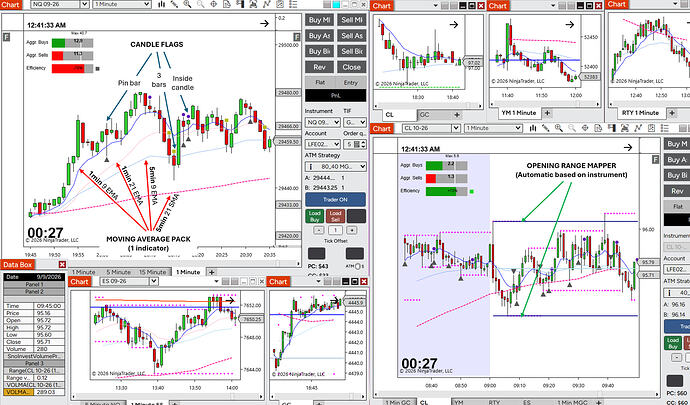Click the cyan color swatch in NQ title bar

336,4
